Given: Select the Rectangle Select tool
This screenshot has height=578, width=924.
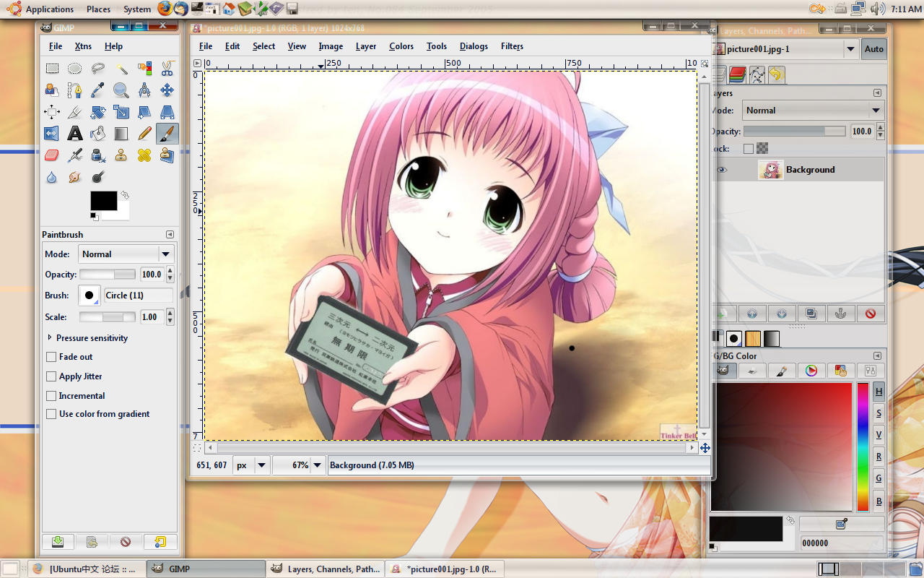Looking at the screenshot, I should coord(52,69).
